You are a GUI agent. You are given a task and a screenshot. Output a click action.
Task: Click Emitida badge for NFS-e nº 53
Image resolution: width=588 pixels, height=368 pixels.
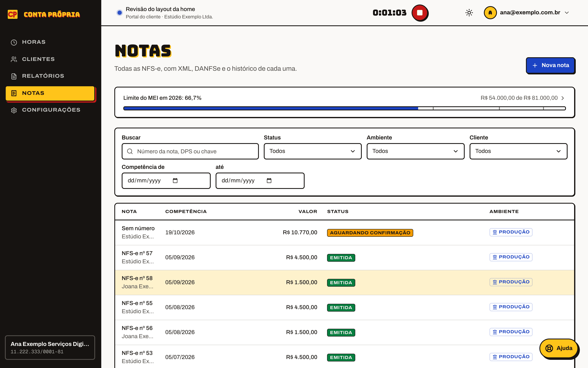341,358
